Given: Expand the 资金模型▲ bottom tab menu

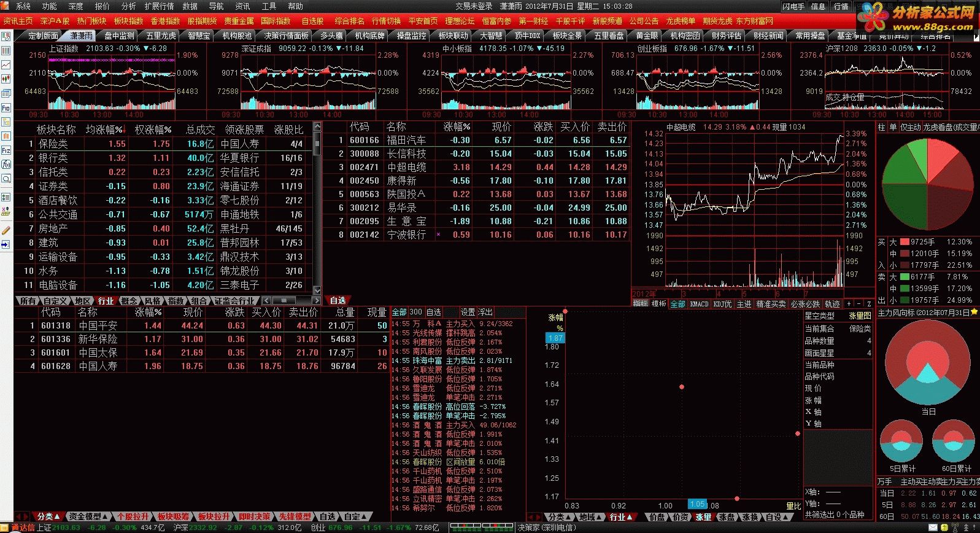Looking at the screenshot, I should click(88, 516).
